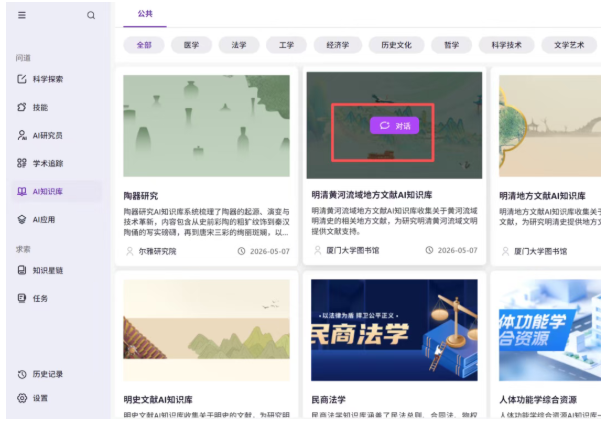The width and height of the screenshot is (610, 436).
Task: Click author icon beside 尔雅研究院
Action: coord(130,251)
